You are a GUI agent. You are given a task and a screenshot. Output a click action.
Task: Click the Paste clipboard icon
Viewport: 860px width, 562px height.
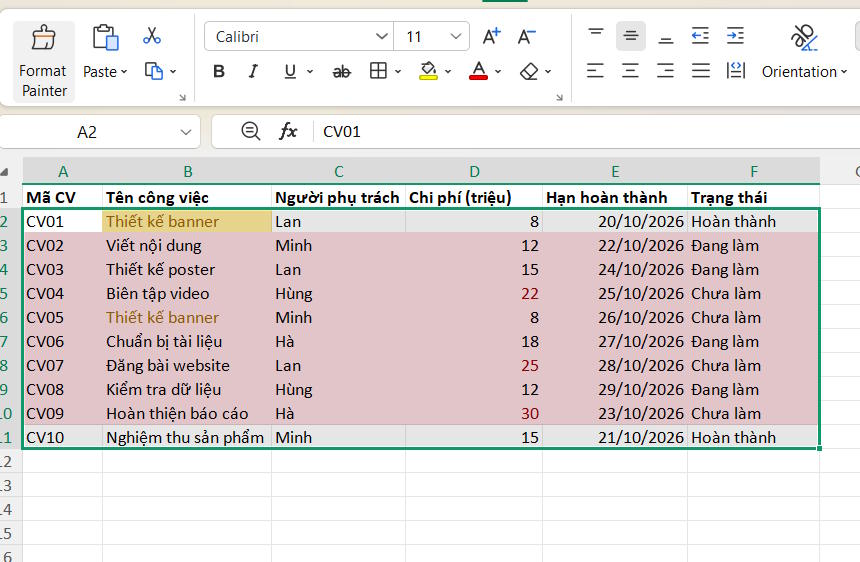point(105,38)
